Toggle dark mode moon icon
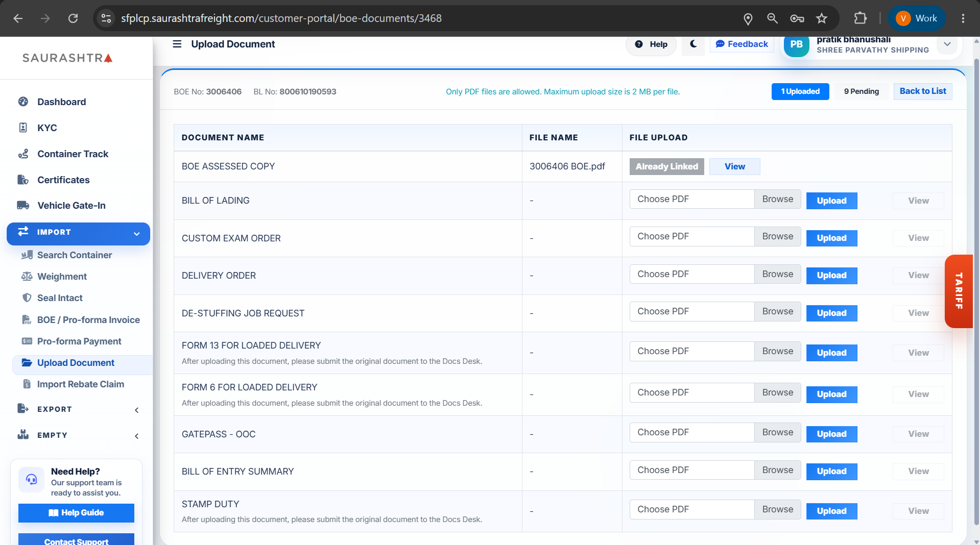The width and height of the screenshot is (980, 545). pos(693,44)
